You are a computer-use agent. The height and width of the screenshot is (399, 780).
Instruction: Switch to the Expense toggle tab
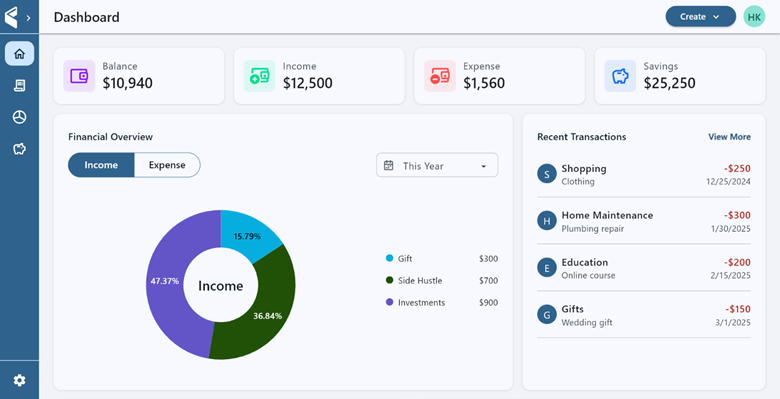click(x=167, y=165)
